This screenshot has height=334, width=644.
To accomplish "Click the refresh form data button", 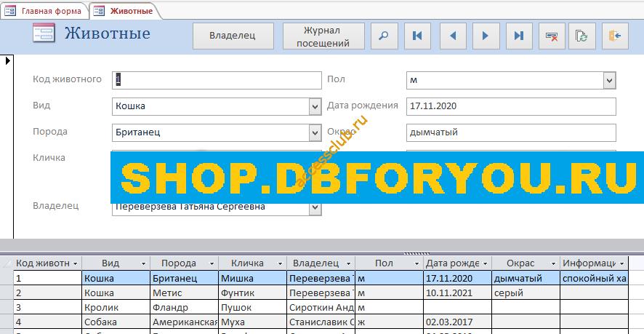I will (581, 36).
